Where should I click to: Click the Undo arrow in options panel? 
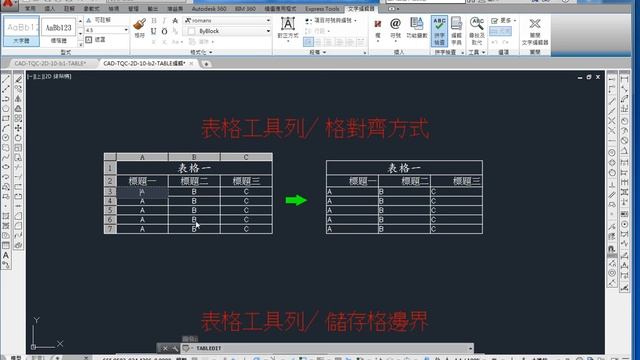pos(494,42)
